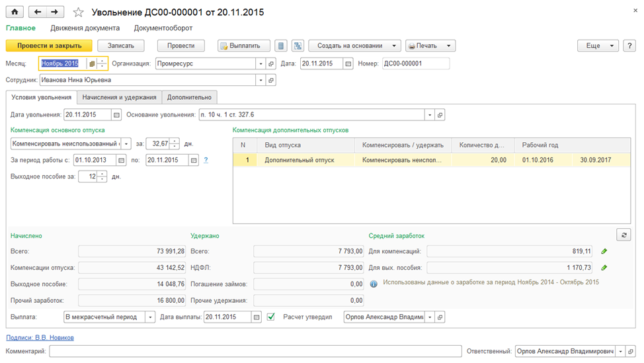Image resolution: width=644 pixels, height=363 pixels.
Task: Navigate forward with the right arrow
Action: point(55,12)
